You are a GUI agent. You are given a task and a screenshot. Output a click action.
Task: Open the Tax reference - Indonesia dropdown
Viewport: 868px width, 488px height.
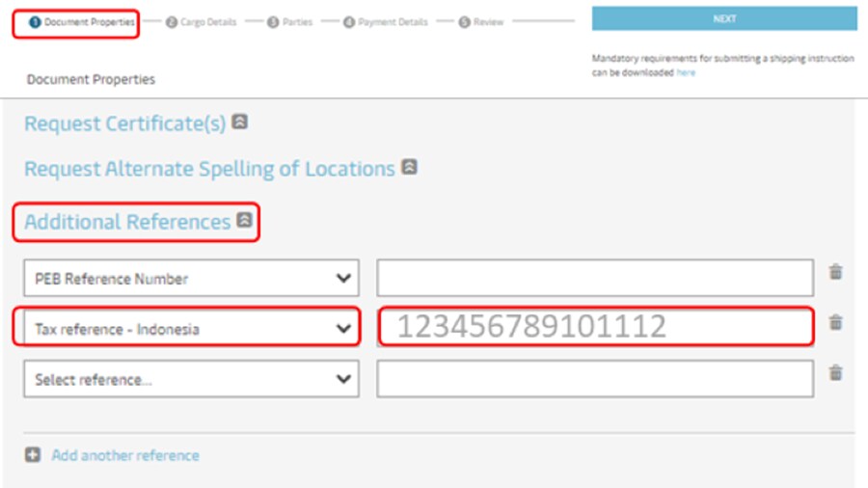pos(191,329)
